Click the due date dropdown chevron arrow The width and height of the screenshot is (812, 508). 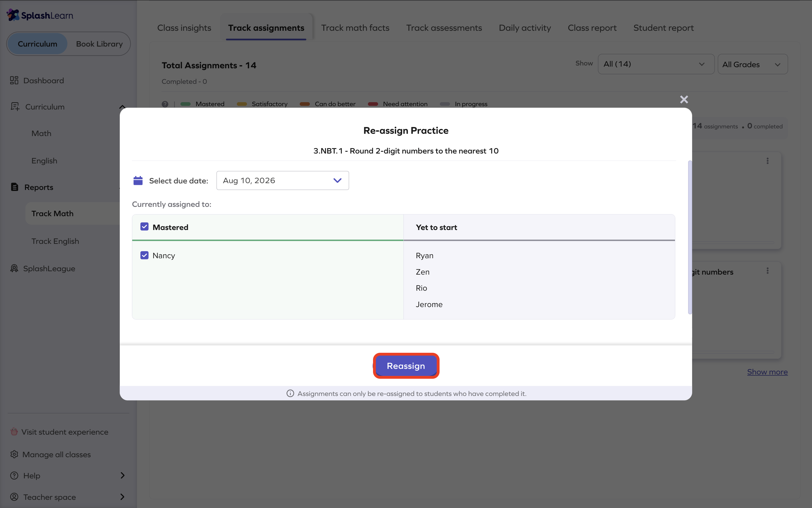(x=337, y=180)
